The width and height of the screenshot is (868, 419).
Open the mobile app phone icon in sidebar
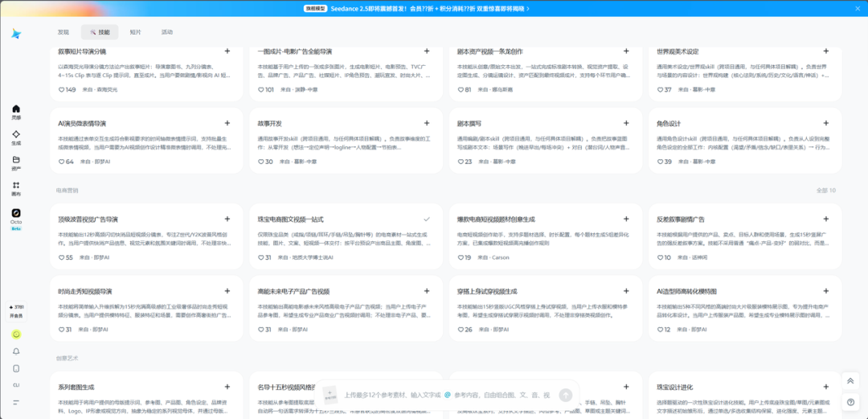[x=16, y=368]
